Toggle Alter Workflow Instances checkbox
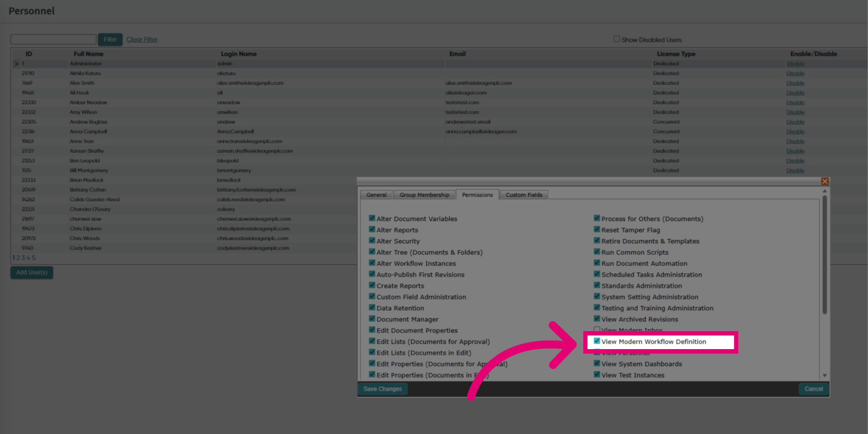Screen dimensions: 868x434 [x=372, y=263]
